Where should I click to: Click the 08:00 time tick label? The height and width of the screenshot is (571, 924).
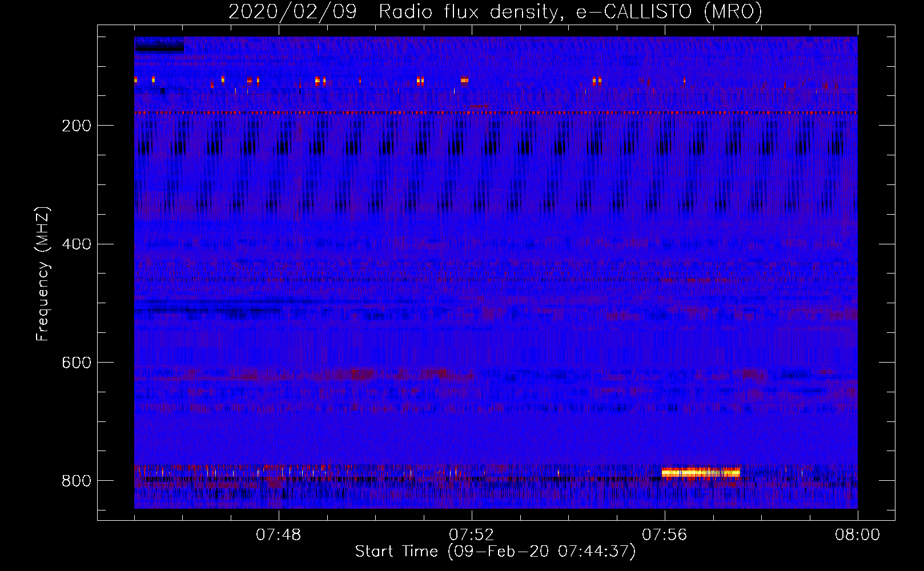tap(857, 535)
